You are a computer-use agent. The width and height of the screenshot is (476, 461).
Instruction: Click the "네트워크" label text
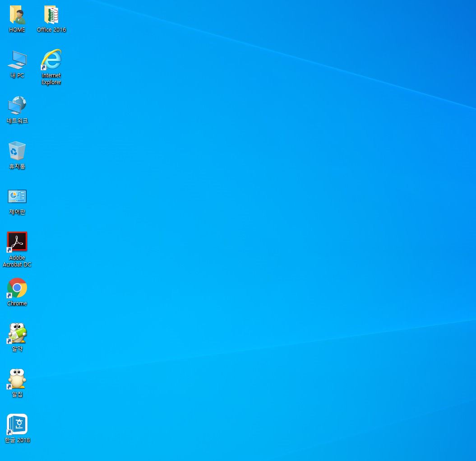(x=17, y=121)
